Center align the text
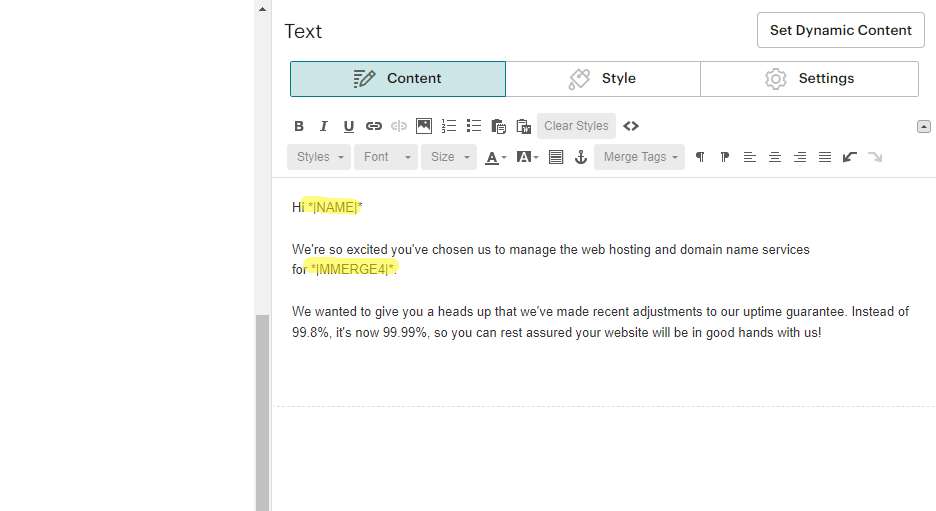 coord(775,157)
